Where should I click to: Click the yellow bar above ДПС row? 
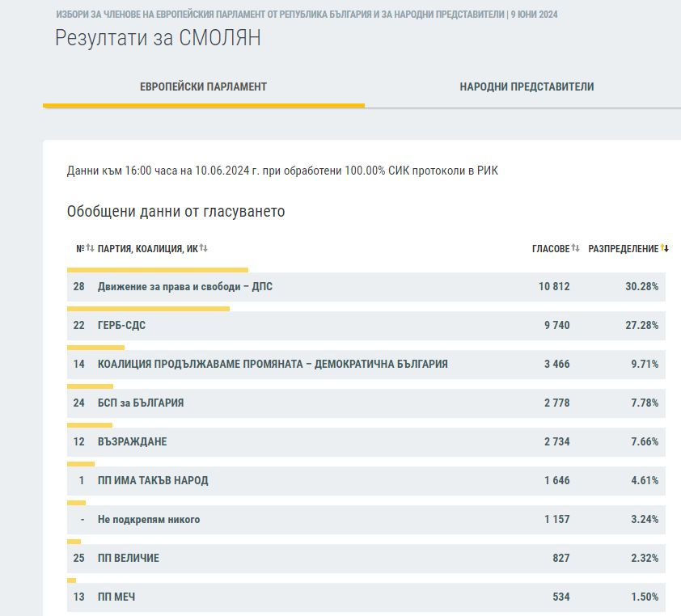coord(158,270)
